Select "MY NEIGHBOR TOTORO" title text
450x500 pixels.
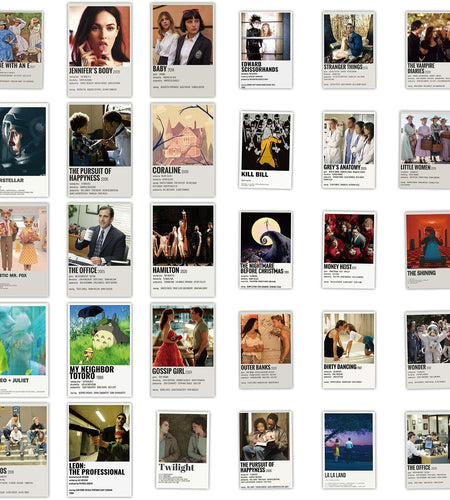(x=92, y=373)
